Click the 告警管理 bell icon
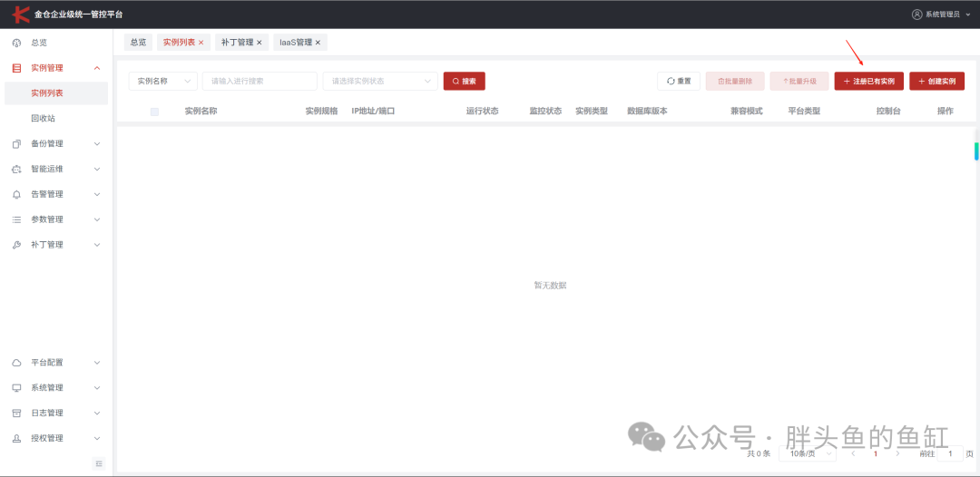Viewport: 980px width, 477px height. pyautogui.click(x=17, y=194)
